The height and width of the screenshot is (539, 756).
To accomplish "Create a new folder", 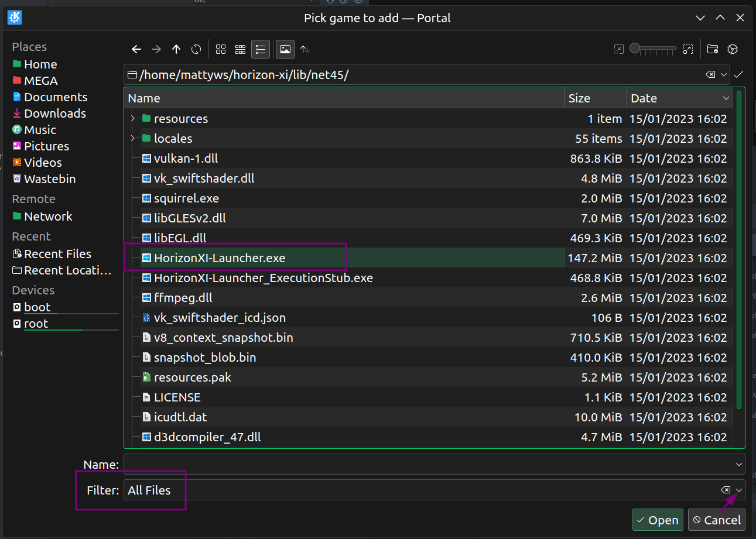I will coord(713,49).
